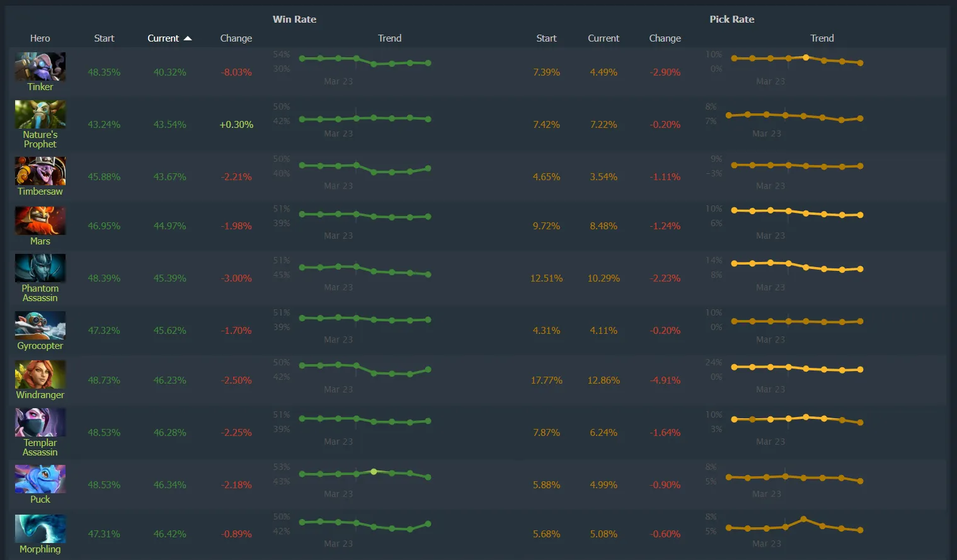The image size is (957, 560).
Task: Select the Templar Assassin hero portrait
Action: (x=40, y=422)
